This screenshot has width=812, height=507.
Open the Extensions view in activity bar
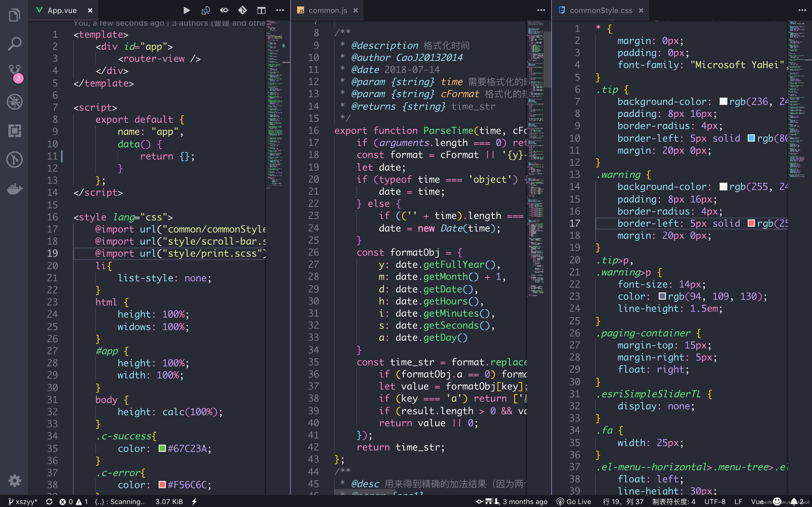point(15,131)
